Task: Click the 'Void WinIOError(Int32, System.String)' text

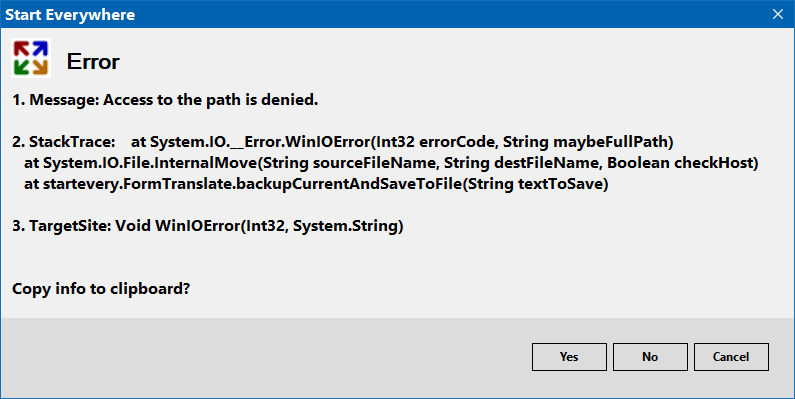Action: [260, 226]
